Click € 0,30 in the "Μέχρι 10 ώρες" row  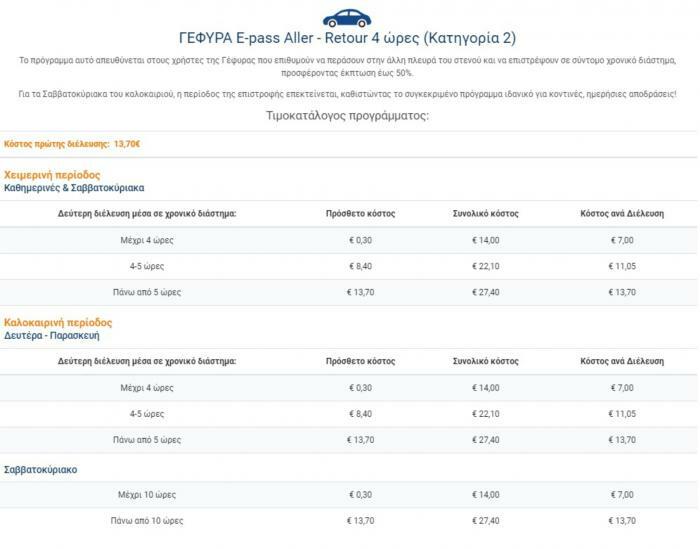click(360, 495)
